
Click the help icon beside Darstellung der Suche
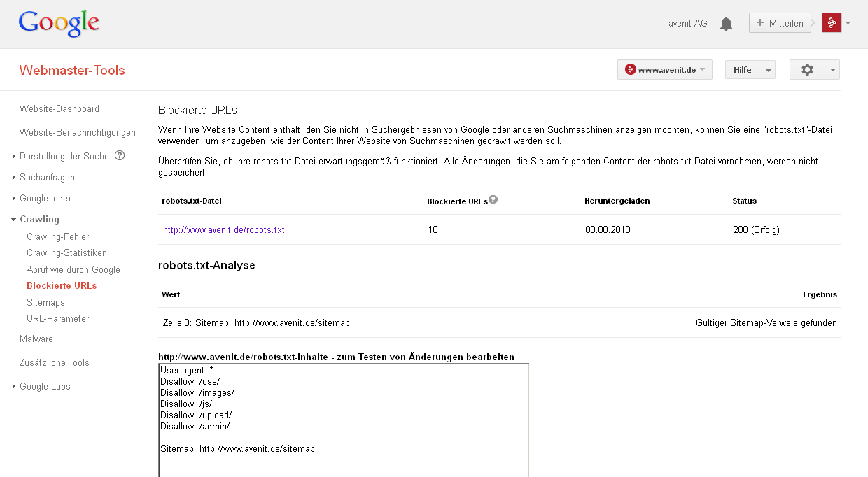click(x=120, y=156)
